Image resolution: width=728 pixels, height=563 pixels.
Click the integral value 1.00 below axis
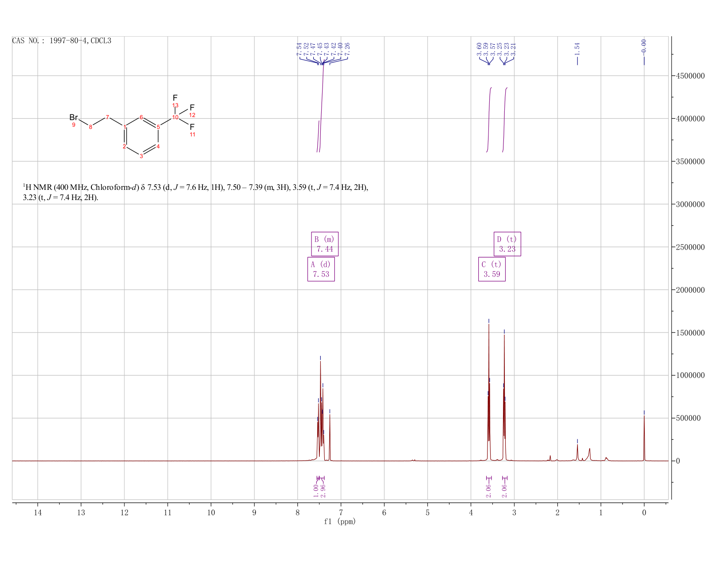316,490
